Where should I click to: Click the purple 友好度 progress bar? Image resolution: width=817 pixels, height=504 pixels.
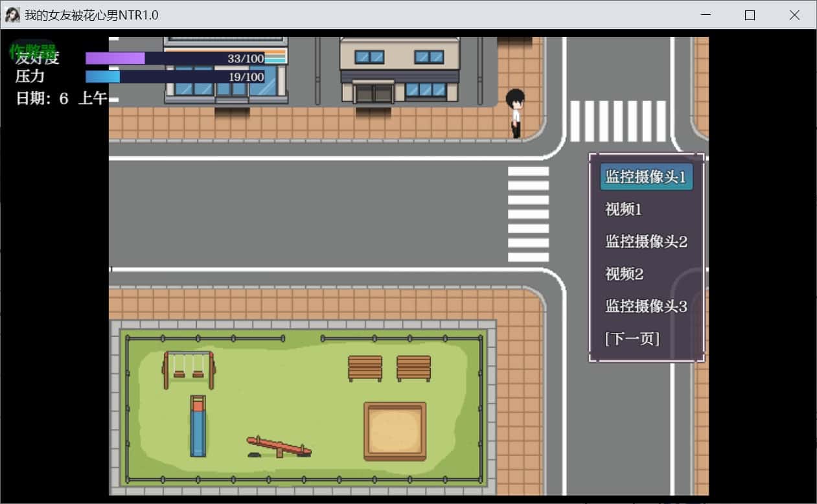click(x=175, y=58)
